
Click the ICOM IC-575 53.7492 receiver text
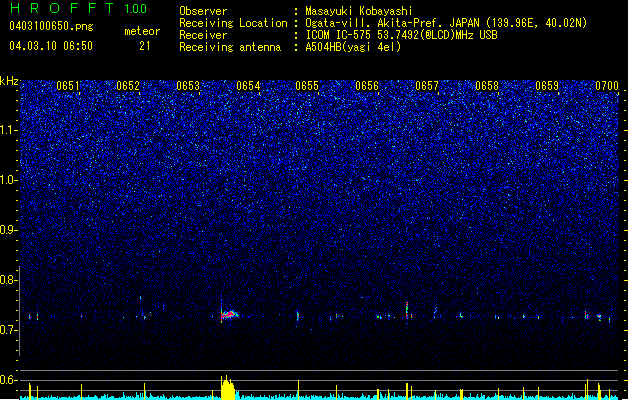coord(401,35)
